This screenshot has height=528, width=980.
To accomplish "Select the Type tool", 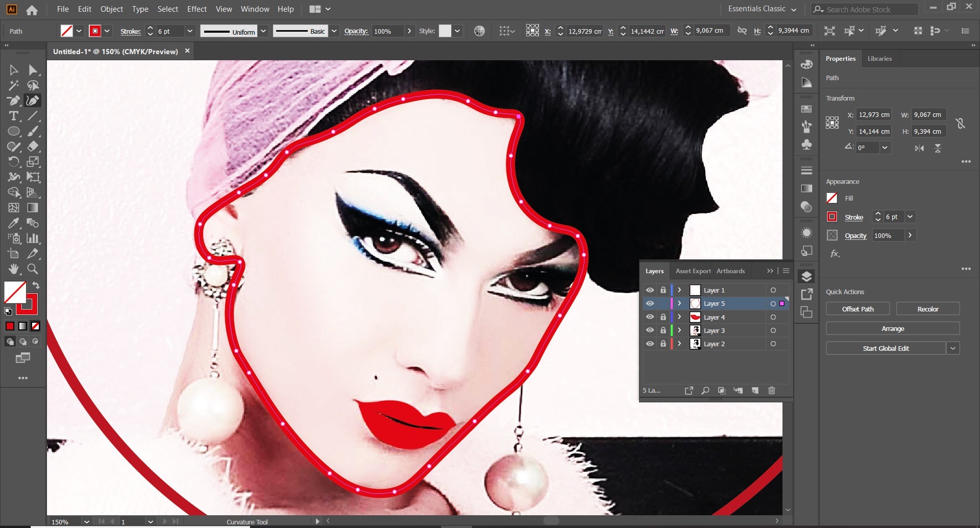I will pos(14,116).
